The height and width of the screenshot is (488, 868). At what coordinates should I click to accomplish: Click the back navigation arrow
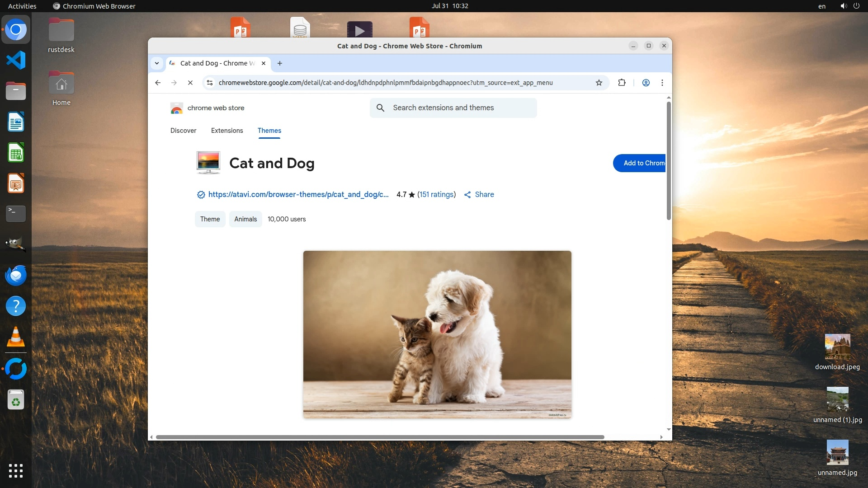click(158, 83)
